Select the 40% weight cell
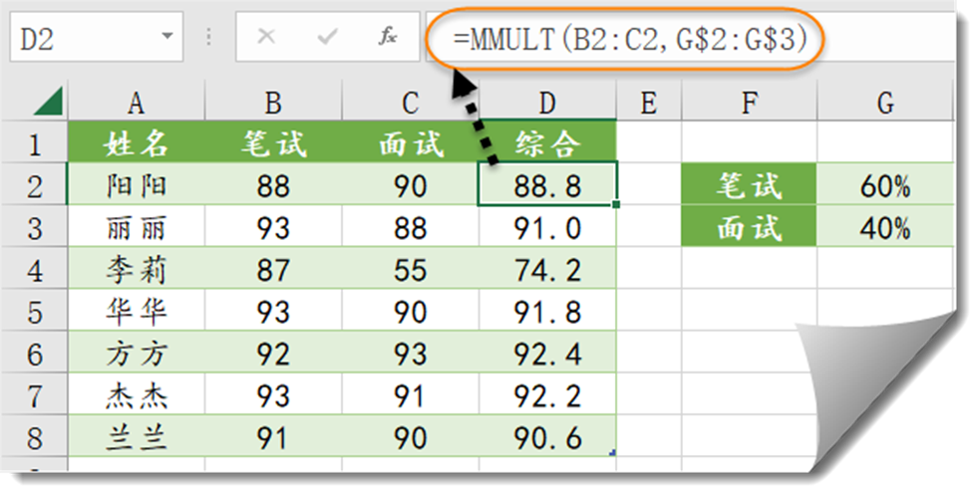980x496 pixels. [x=885, y=227]
